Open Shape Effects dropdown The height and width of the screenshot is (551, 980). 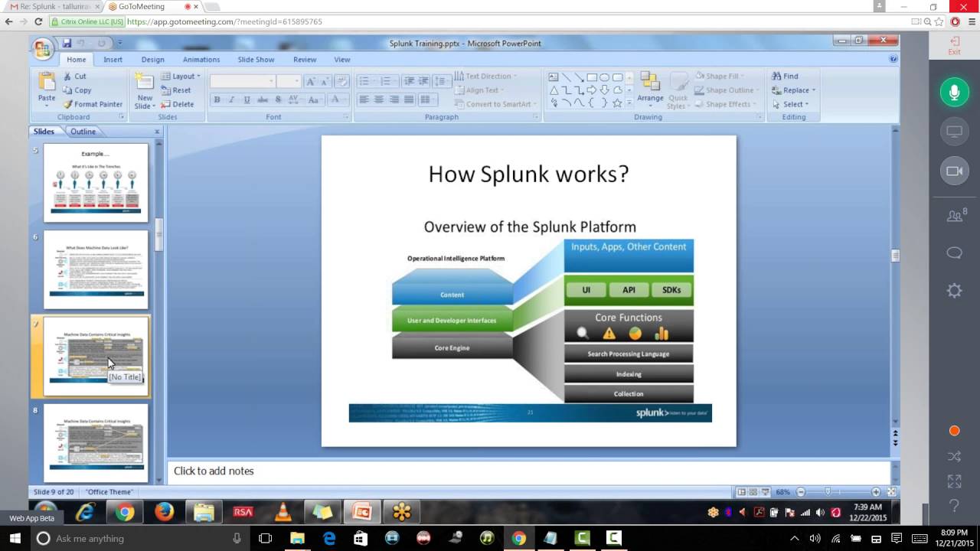[726, 104]
